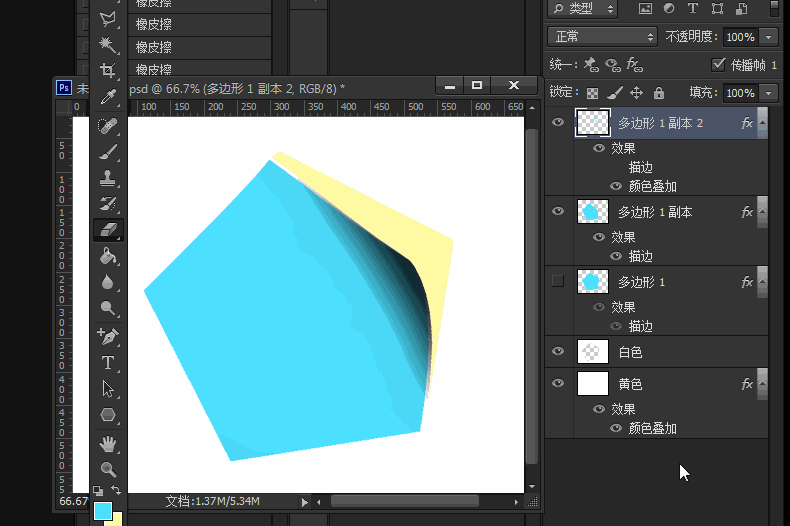Toggle 效果 visibility under 黄色 layer
Screen dimensions: 790x526
[599, 409]
